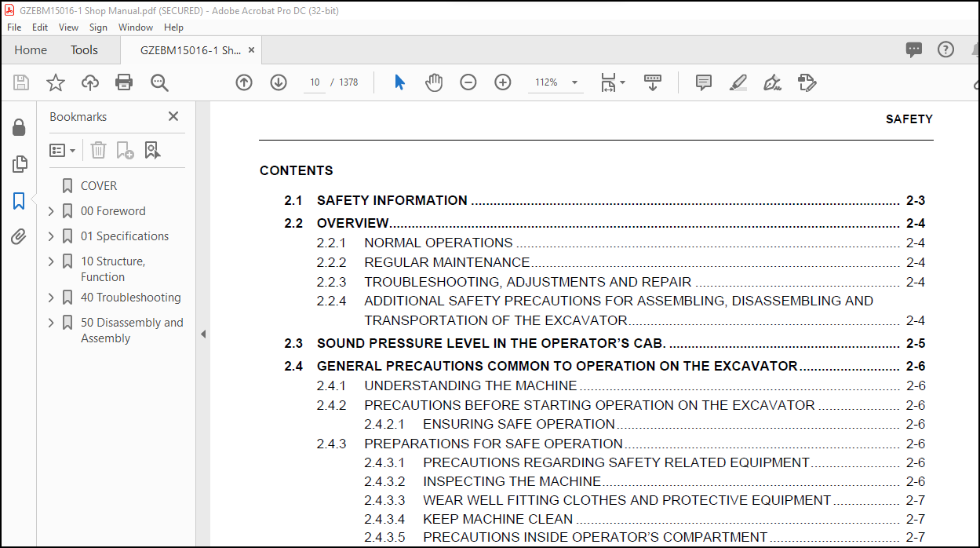Screen dimensions: 980x548
Task: Click the page number input field
Action: click(x=315, y=82)
